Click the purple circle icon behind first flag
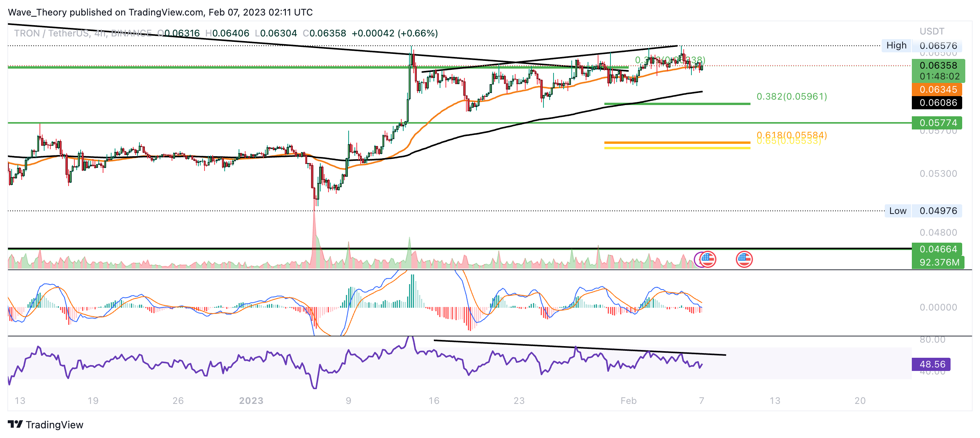Screen dimensions: 980x438 pos(697,259)
